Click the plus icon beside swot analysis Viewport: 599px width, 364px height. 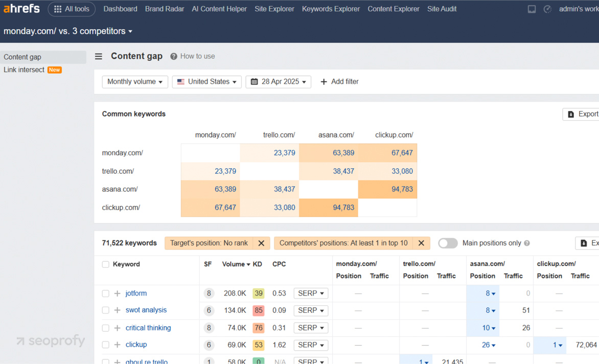pos(117,310)
